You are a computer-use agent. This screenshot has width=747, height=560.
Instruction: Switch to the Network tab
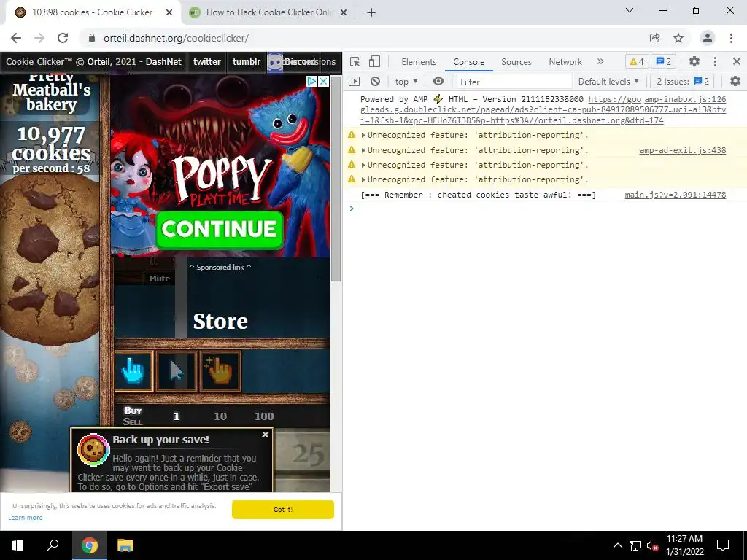point(565,62)
